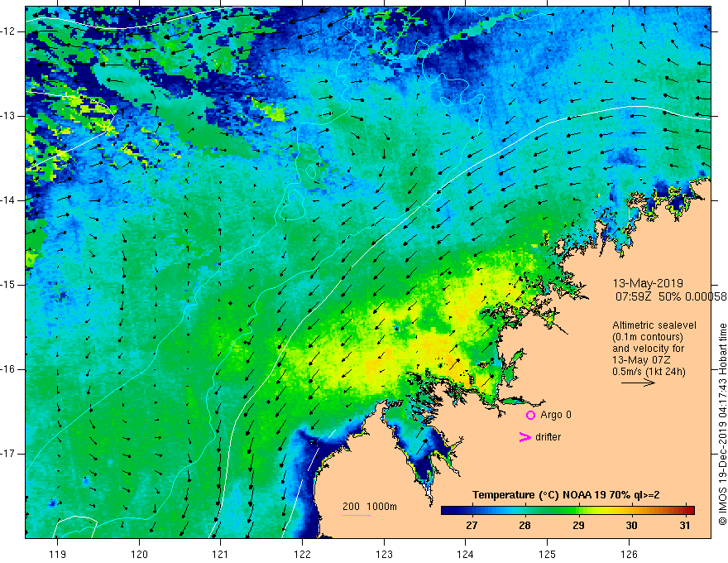Click the 119 longitude axis label
This screenshot has height=563, width=728.
(57, 554)
